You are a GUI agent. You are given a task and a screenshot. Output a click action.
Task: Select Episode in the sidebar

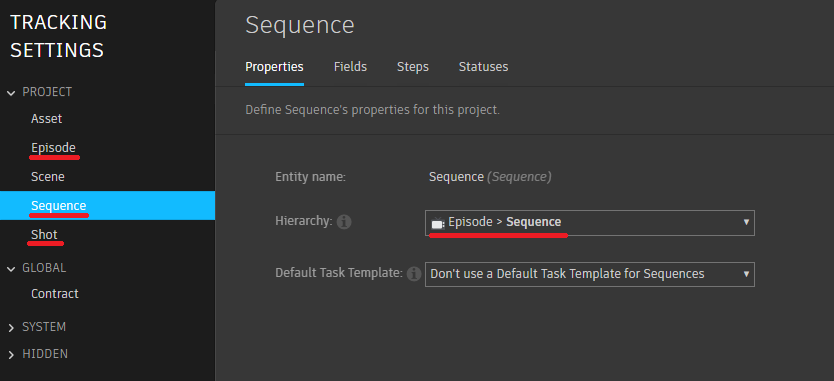[53, 147]
